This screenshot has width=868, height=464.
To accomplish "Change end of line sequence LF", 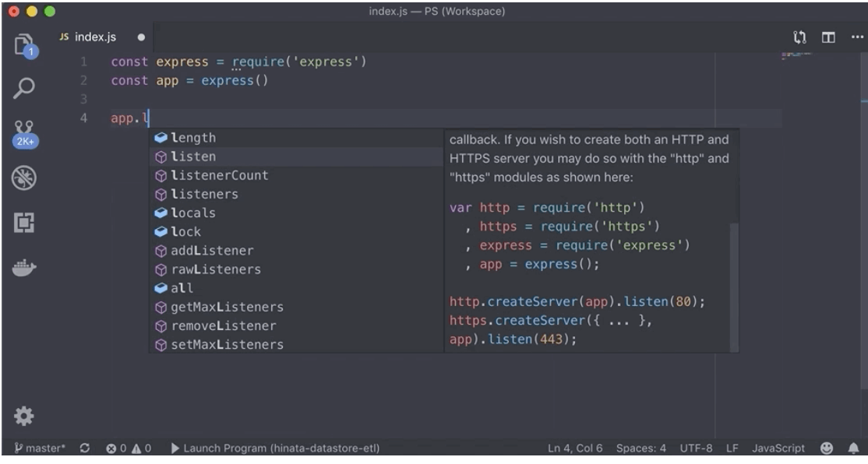I will click(x=732, y=448).
